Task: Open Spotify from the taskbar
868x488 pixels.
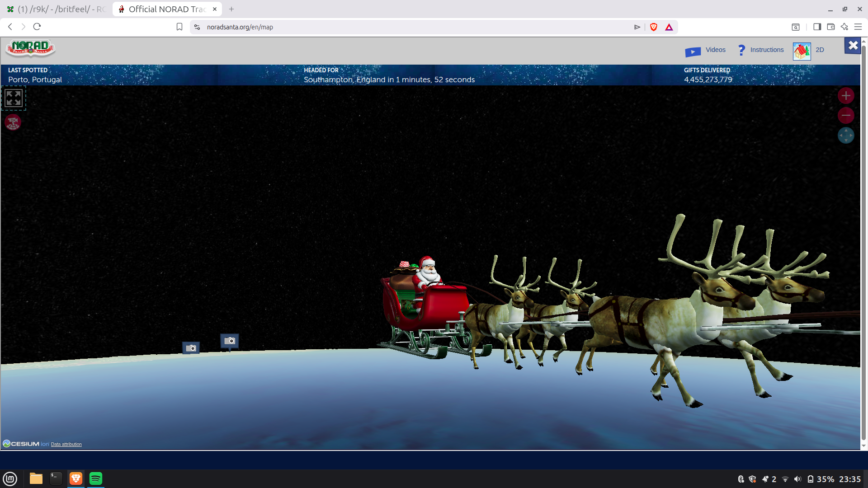Action: tap(96, 479)
